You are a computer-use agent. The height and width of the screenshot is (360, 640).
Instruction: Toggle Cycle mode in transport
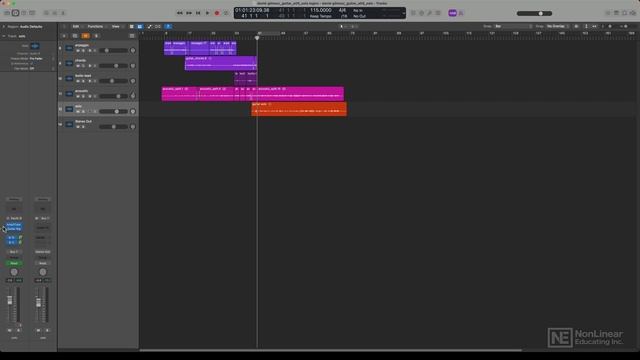[x=226, y=13]
